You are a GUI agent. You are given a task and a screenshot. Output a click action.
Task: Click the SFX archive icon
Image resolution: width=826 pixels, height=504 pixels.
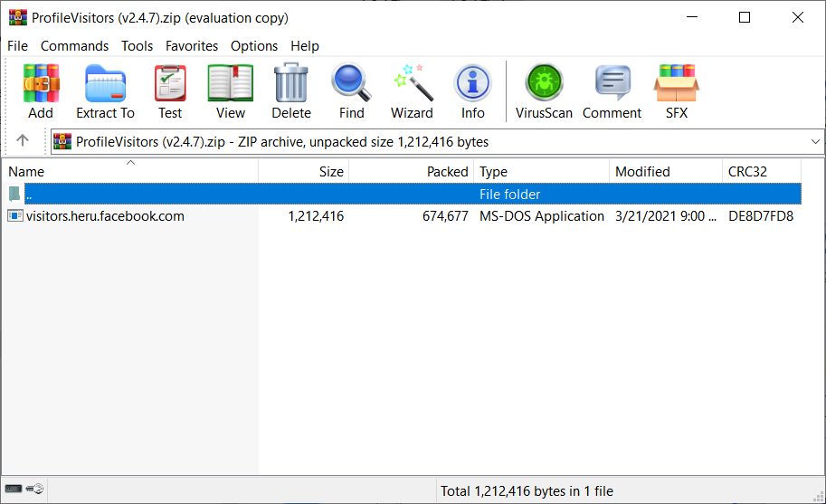point(677,83)
